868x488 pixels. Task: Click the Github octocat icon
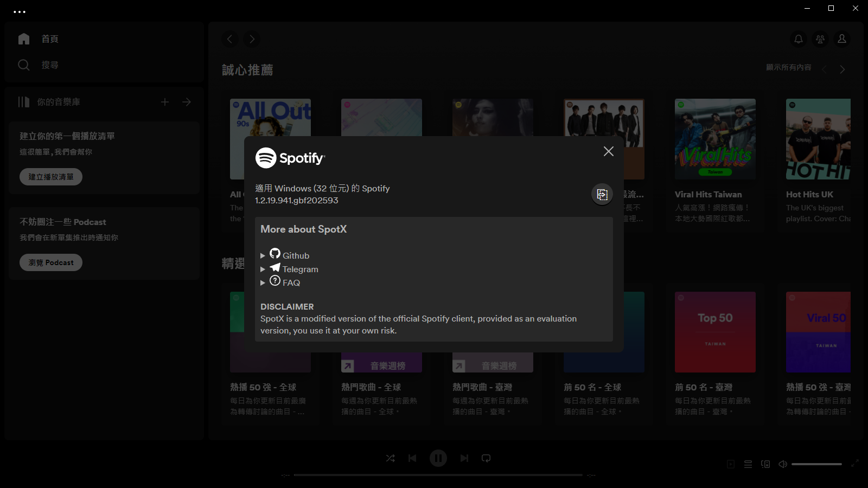pyautogui.click(x=275, y=253)
